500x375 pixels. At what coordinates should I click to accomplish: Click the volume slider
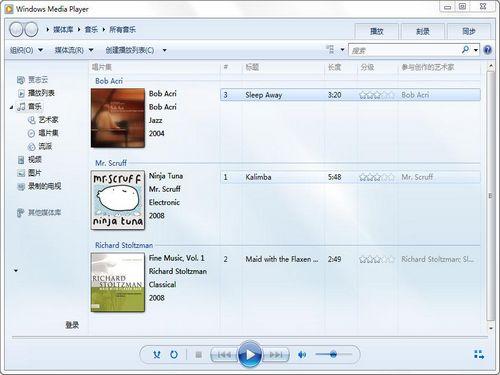pos(333,354)
